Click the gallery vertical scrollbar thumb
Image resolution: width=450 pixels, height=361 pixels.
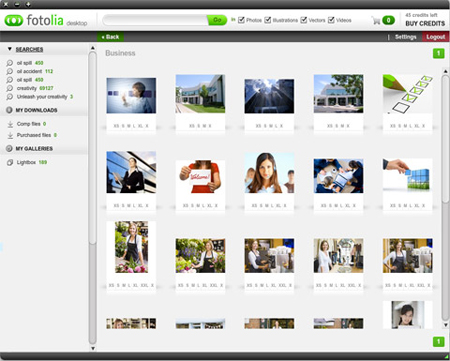point(445,138)
